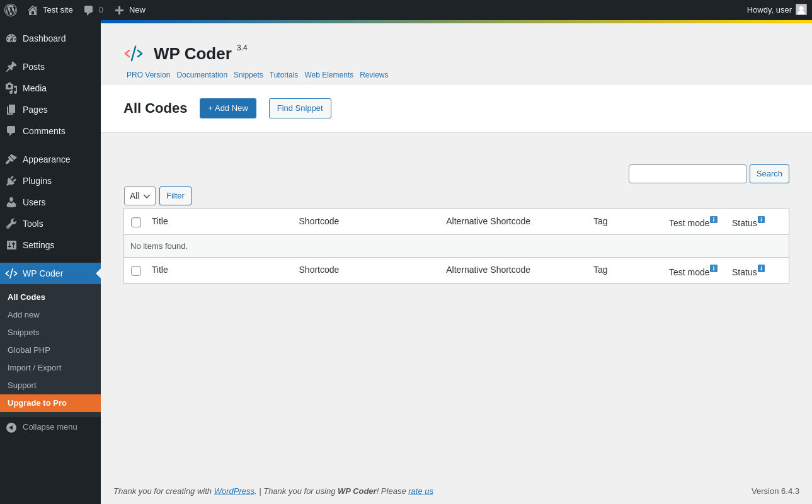
Task: Click the WP Coder logo in header
Action: coord(134,54)
